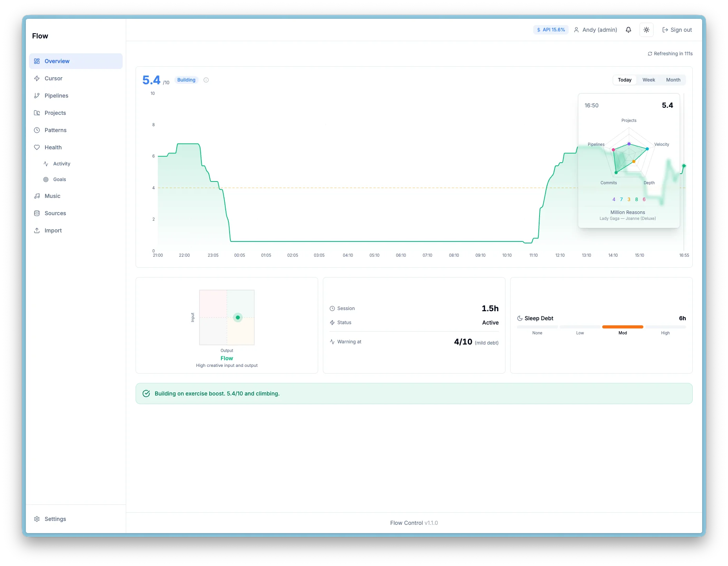The image size is (728, 566).
Task: Select the Cursor section in the sidebar
Action: (x=53, y=78)
